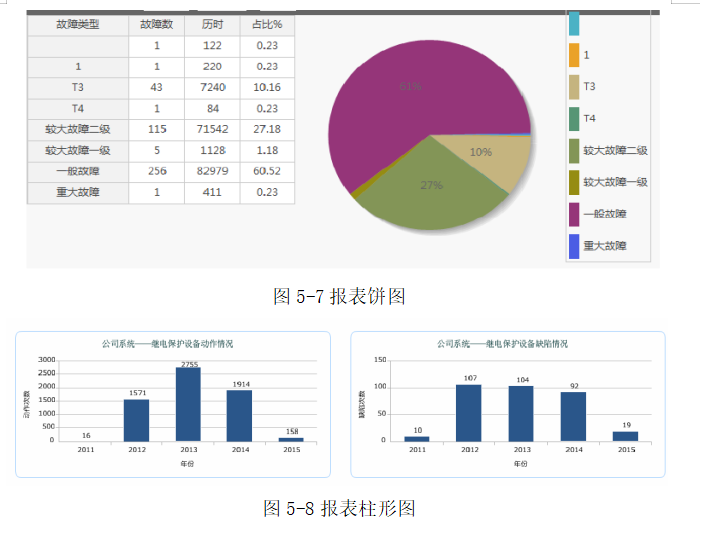704x533 pixels.
Task: Click the 动作次数 y-axis label
Action: 26,404
